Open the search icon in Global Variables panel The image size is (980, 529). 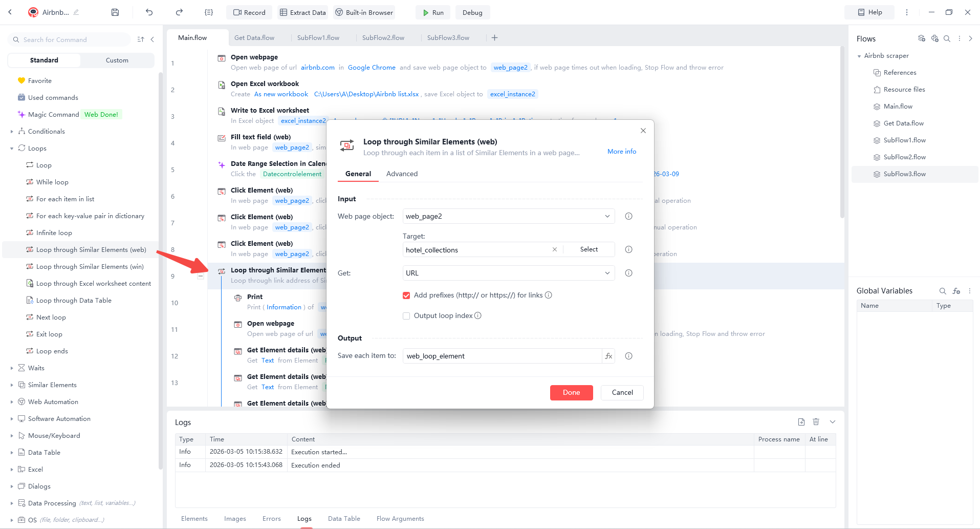[943, 291]
